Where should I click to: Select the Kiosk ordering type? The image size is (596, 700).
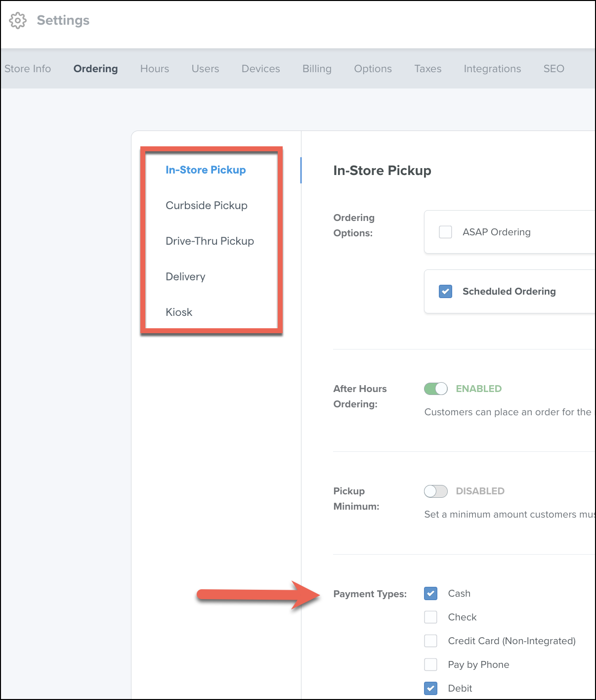pos(179,312)
